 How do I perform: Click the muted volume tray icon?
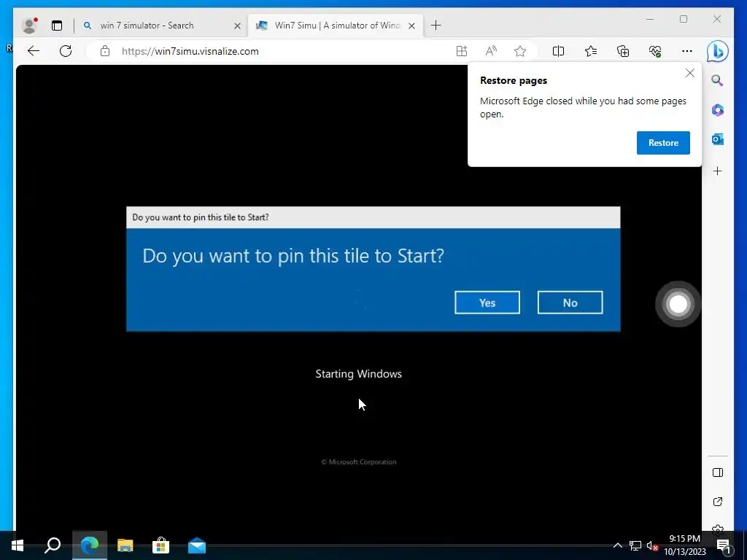(x=652, y=545)
